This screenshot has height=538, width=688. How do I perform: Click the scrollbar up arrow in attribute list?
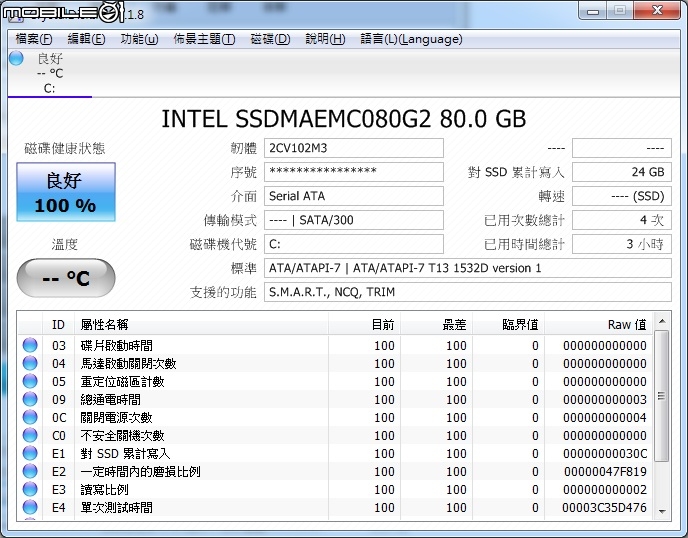pyautogui.click(x=662, y=322)
